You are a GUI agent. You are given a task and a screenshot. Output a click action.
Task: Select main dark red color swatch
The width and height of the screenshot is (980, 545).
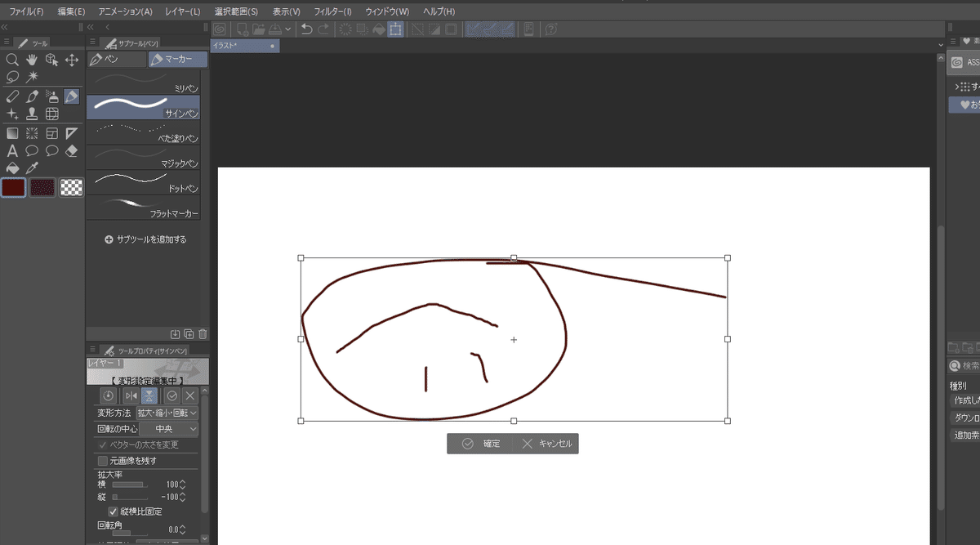[x=14, y=188]
